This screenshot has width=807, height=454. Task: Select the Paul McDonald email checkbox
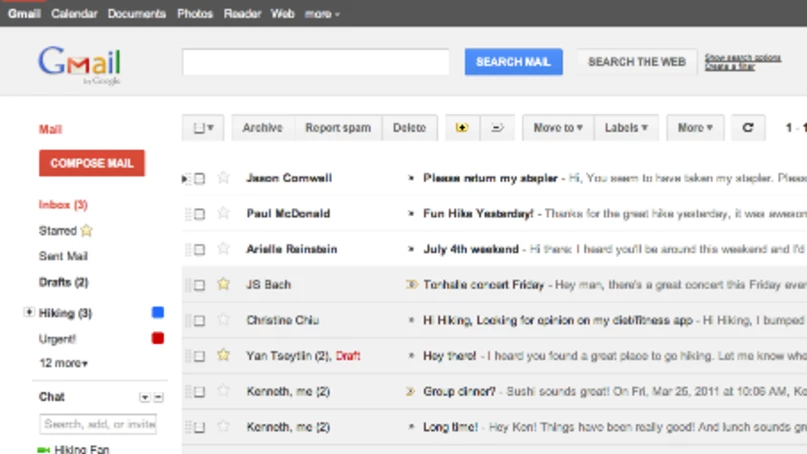point(200,214)
